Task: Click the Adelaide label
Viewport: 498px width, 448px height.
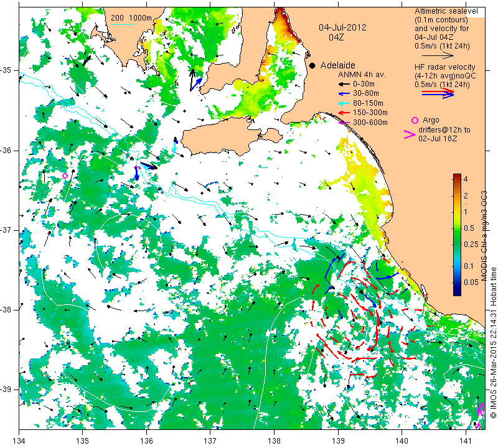Action: [x=337, y=65]
